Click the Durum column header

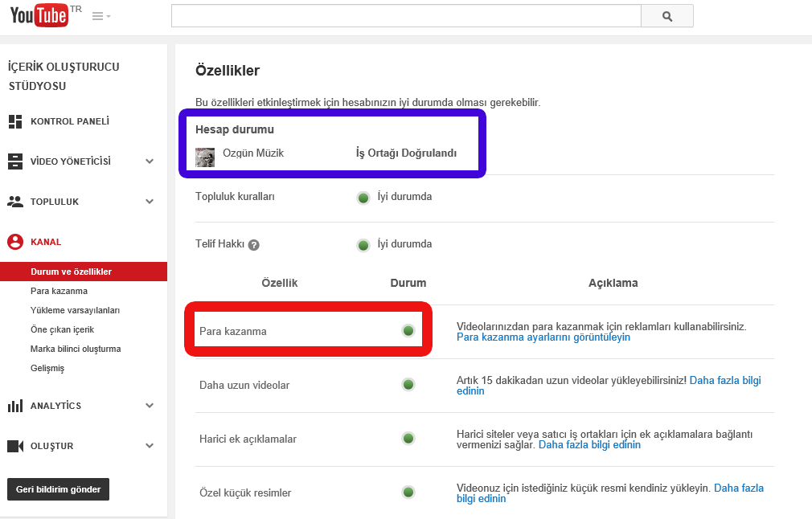[408, 283]
